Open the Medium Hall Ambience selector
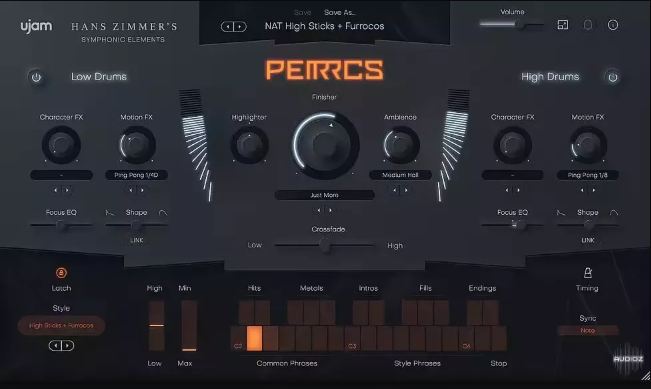651x389 pixels. (400, 175)
